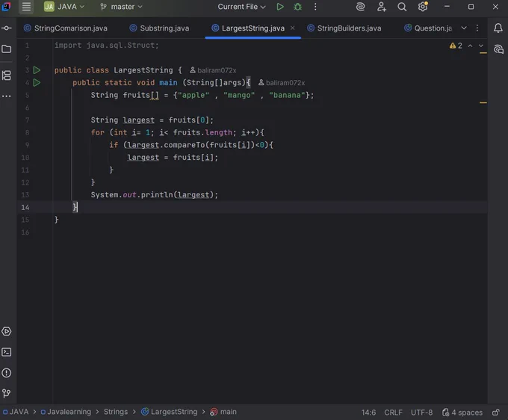Open the Terminal tool window

pyautogui.click(x=7, y=352)
